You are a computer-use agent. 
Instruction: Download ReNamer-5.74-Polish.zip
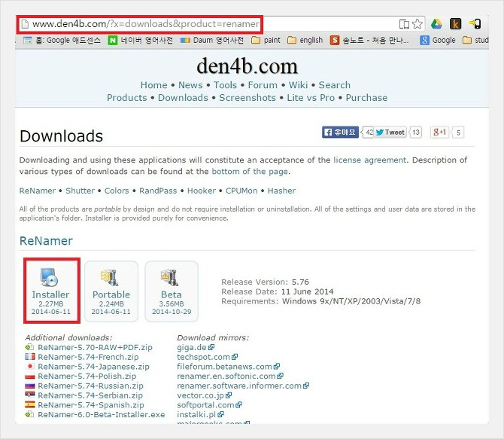87,377
